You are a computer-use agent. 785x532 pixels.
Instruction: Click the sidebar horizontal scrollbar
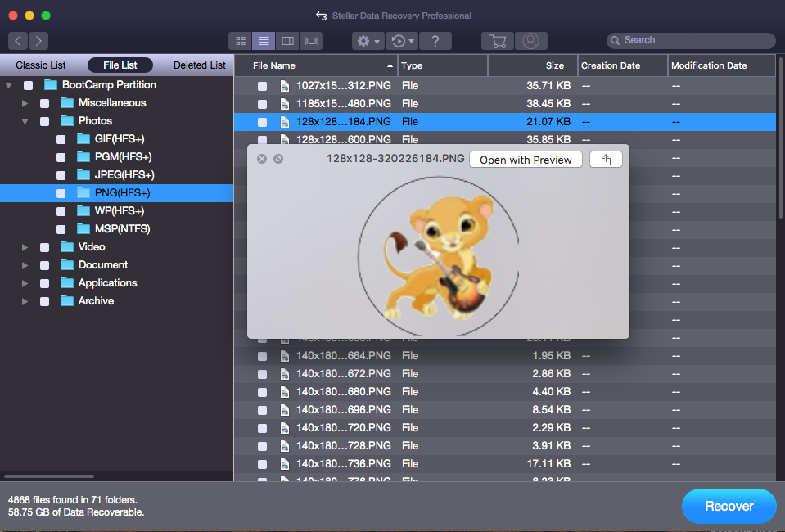click(x=49, y=476)
